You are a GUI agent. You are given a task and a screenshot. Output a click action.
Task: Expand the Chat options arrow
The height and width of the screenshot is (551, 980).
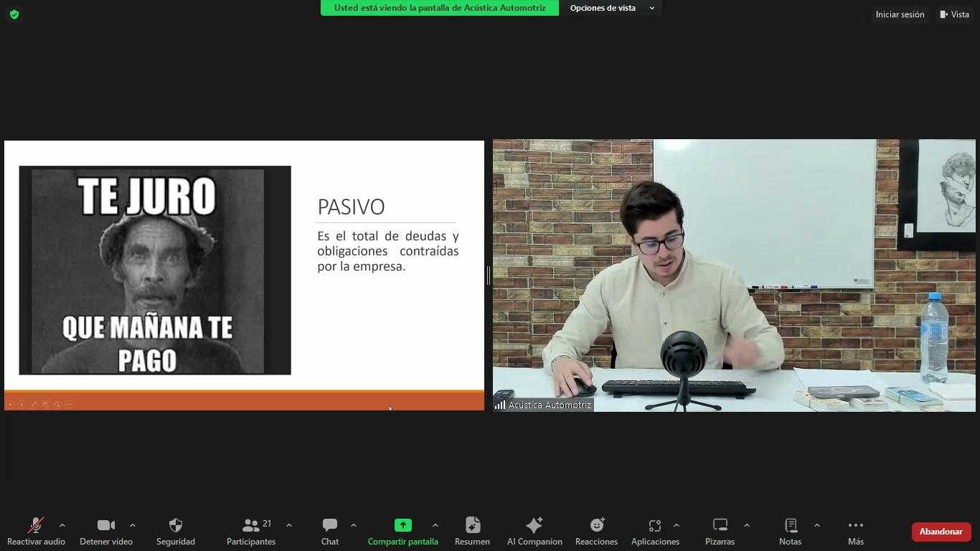353,526
